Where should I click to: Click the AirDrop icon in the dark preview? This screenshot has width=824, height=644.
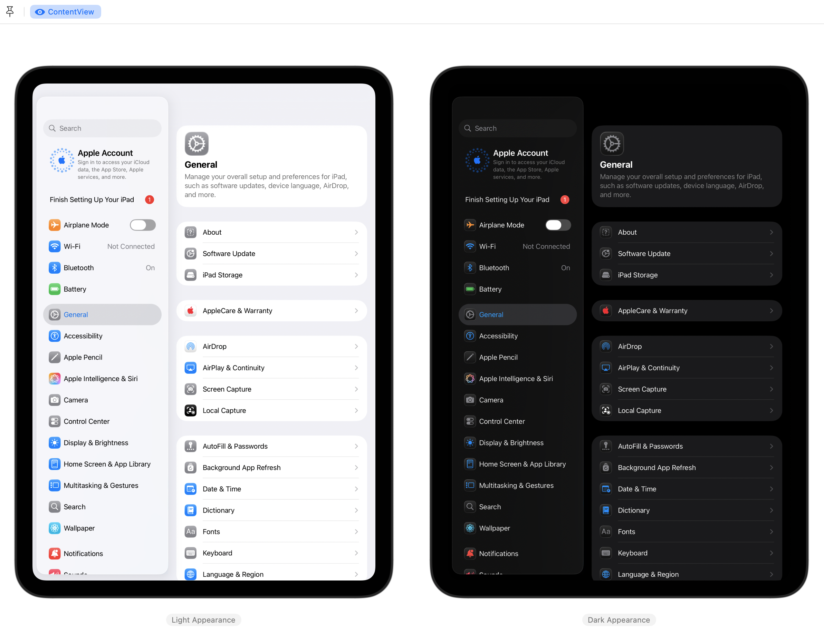[x=606, y=347]
